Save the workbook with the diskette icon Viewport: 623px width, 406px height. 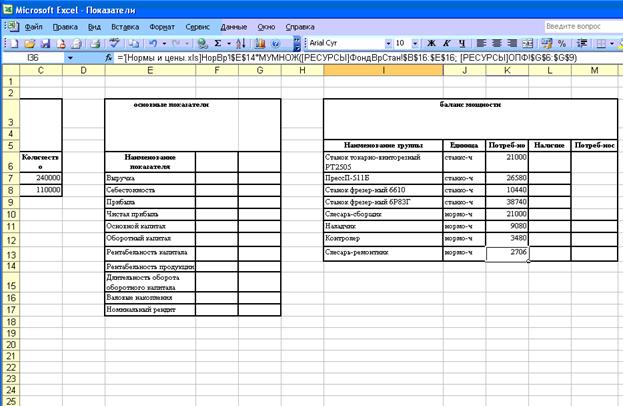coord(45,43)
